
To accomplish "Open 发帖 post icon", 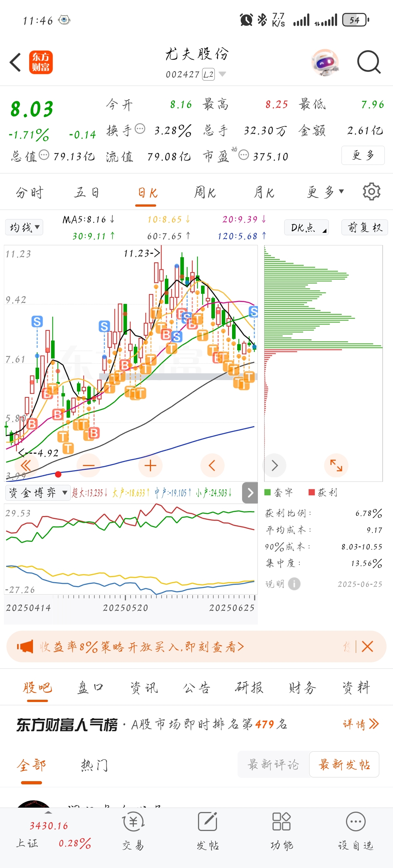I will 207,830.
